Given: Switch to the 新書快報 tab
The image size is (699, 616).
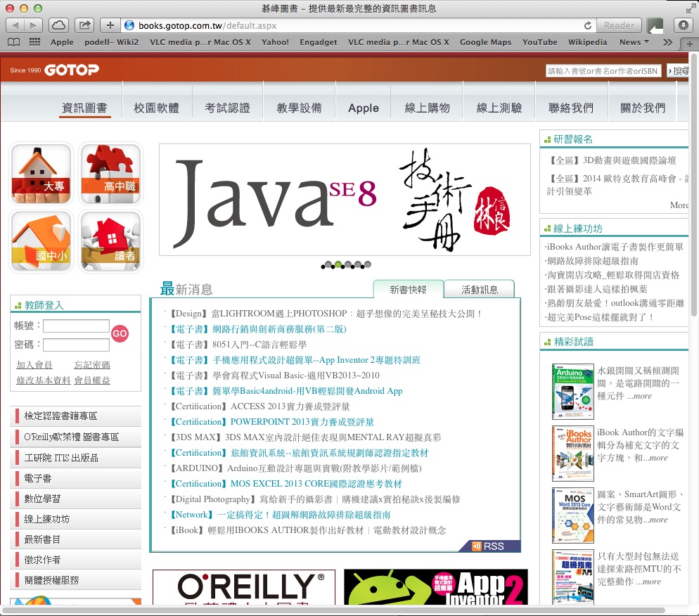Looking at the screenshot, I should (409, 290).
